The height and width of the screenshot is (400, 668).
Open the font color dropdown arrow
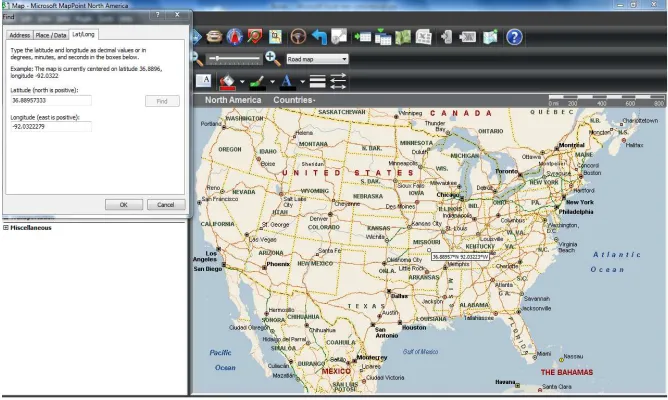[302, 81]
